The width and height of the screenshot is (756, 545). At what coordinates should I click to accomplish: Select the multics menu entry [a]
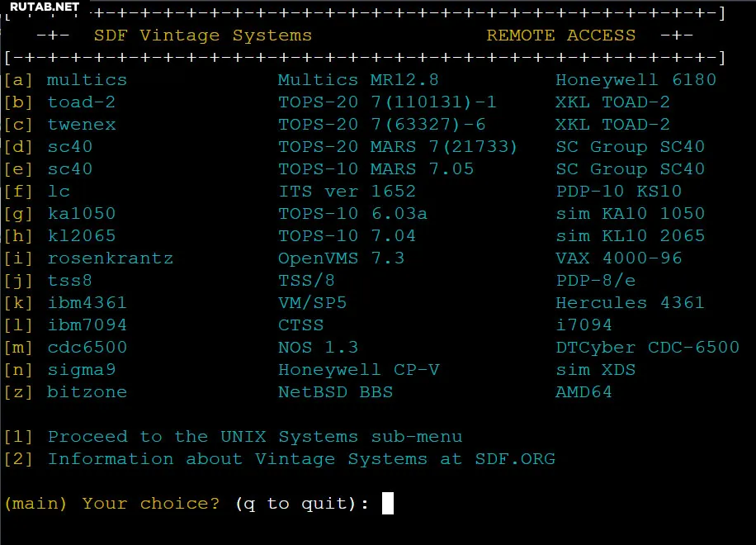87,80
